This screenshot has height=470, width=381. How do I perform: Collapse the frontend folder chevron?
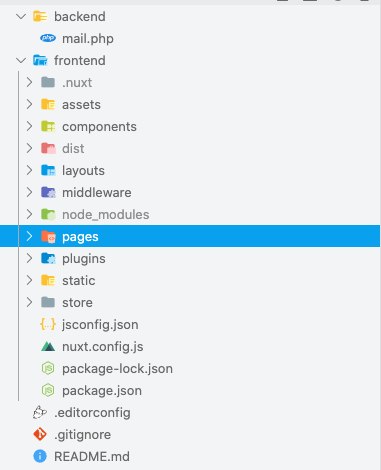[x=21, y=60]
